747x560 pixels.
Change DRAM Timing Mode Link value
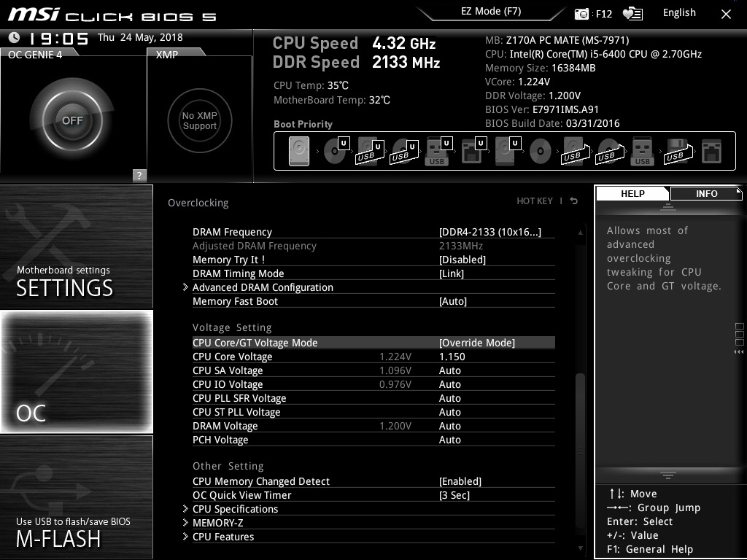[451, 273]
